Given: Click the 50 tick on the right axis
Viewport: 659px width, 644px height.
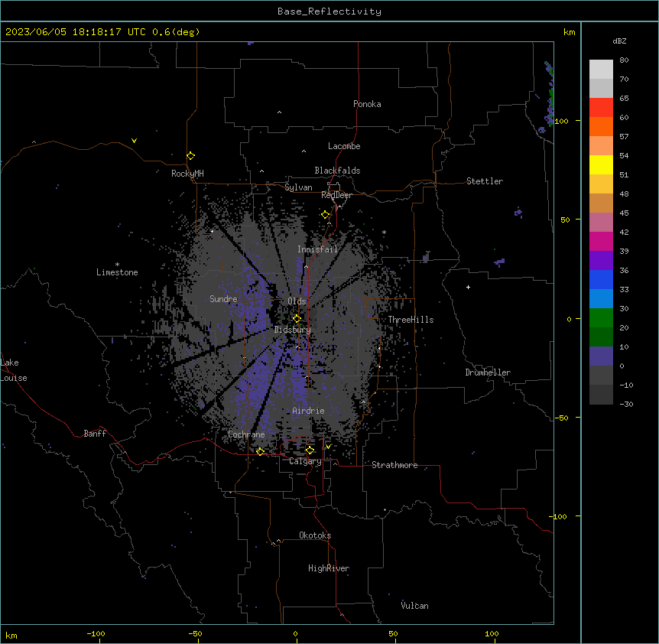Looking at the screenshot, I should coord(565,220).
